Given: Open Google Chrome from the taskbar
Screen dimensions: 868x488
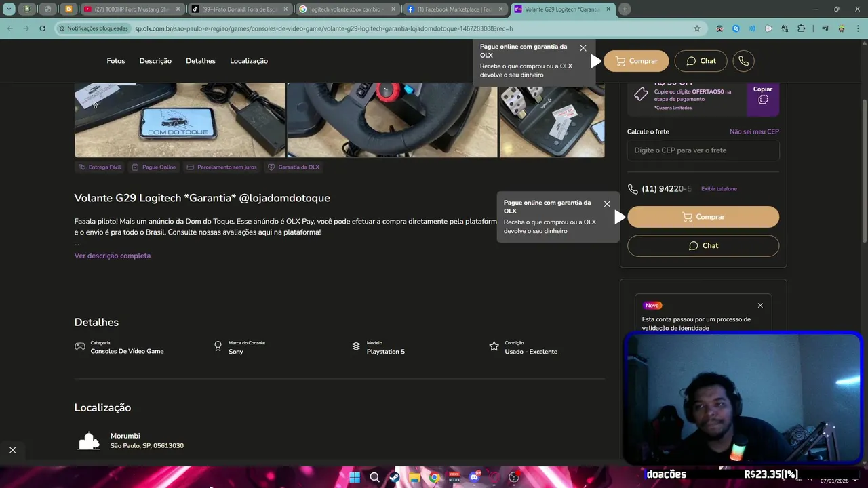Looking at the screenshot, I should (434, 477).
